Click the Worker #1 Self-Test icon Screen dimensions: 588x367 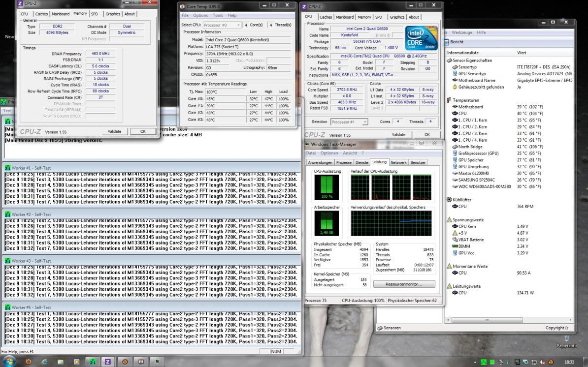[x=7, y=168]
